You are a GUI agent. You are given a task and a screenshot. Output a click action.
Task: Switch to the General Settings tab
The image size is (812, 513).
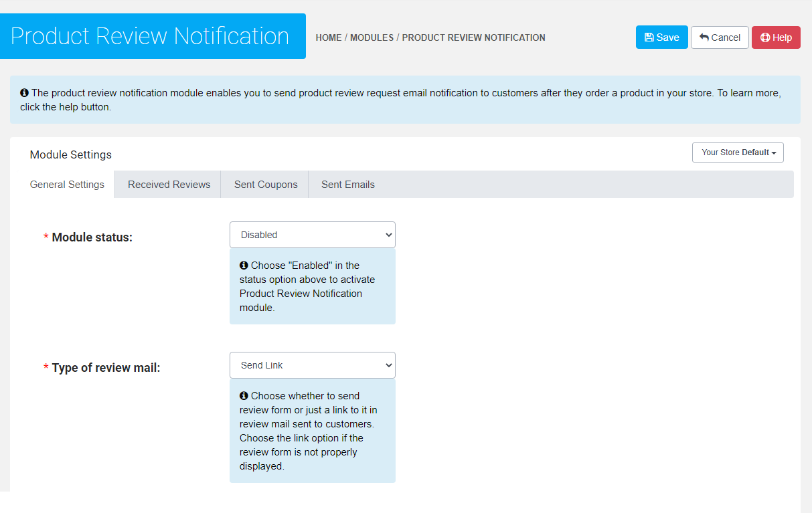click(67, 185)
